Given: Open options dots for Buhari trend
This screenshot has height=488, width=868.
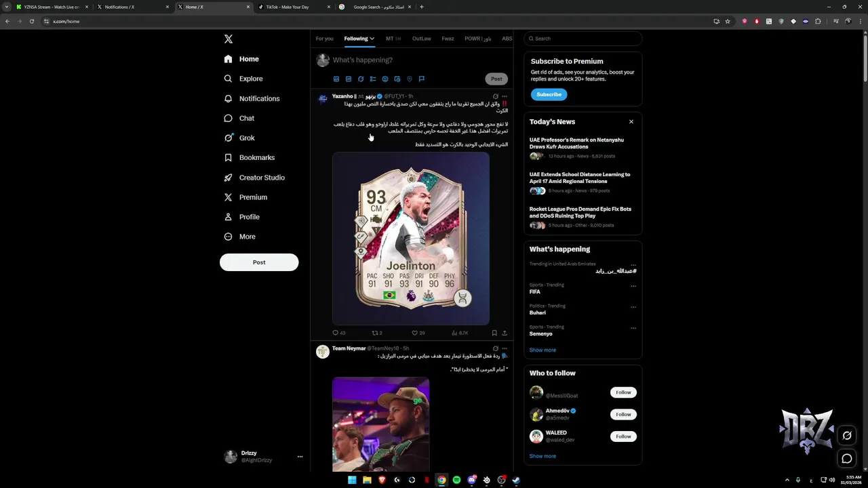Looking at the screenshot, I should tap(633, 307).
